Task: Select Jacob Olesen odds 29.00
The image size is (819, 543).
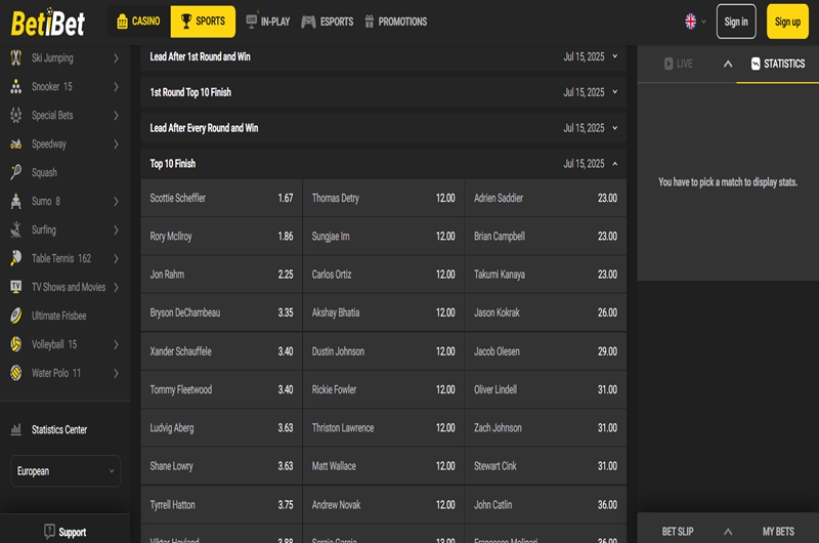Action: tap(546, 351)
